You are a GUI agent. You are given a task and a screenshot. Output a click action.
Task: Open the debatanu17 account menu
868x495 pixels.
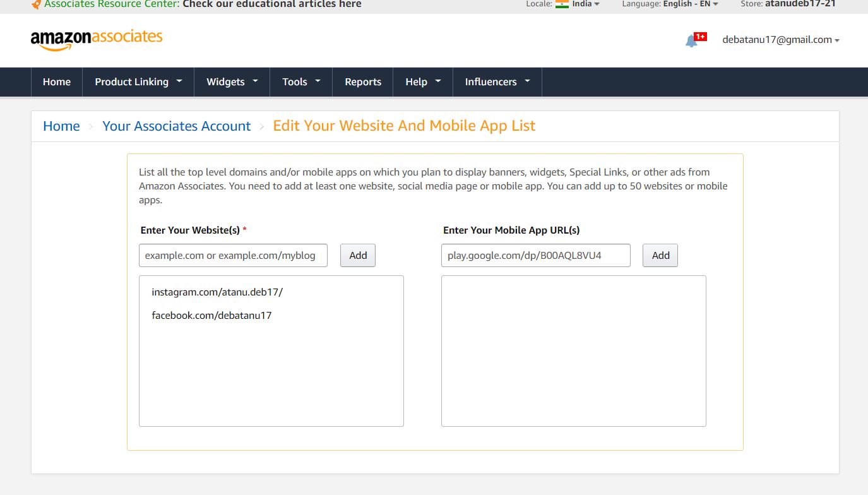(781, 39)
